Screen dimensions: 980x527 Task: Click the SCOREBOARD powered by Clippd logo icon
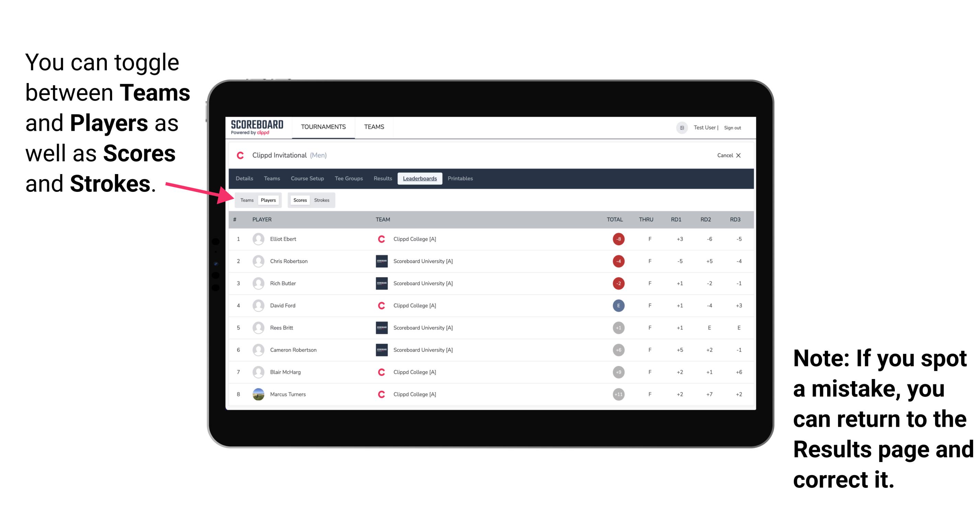[255, 128]
